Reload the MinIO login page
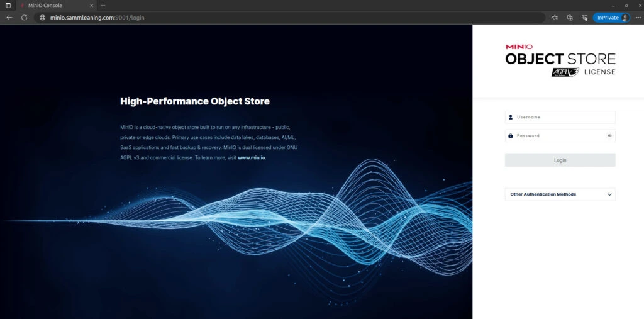This screenshot has height=319, width=644. tap(25, 18)
